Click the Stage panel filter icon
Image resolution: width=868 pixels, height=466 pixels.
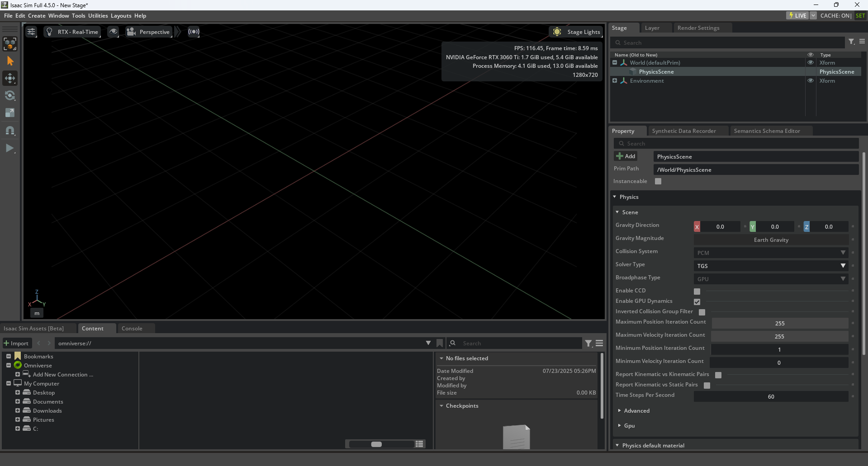[851, 42]
